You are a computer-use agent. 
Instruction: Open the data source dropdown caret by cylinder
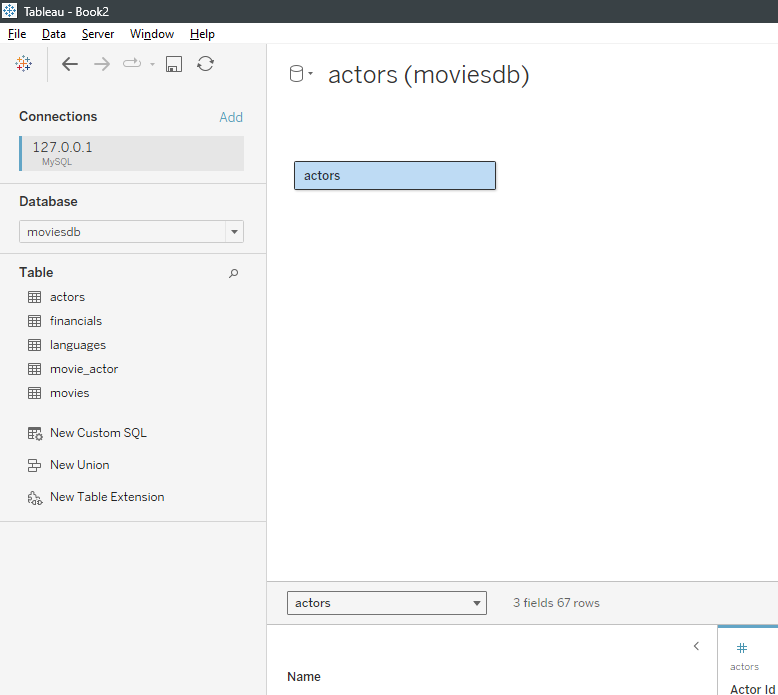pyautogui.click(x=311, y=73)
